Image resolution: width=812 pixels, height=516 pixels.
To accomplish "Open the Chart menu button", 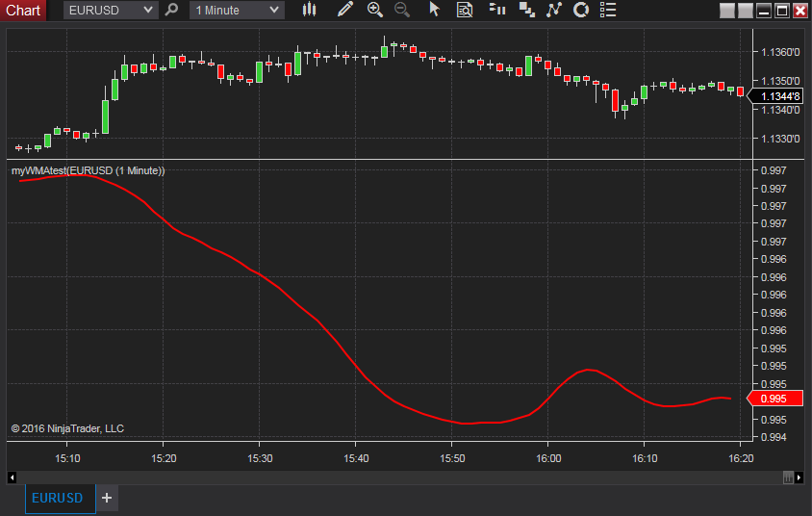I will [x=23, y=10].
